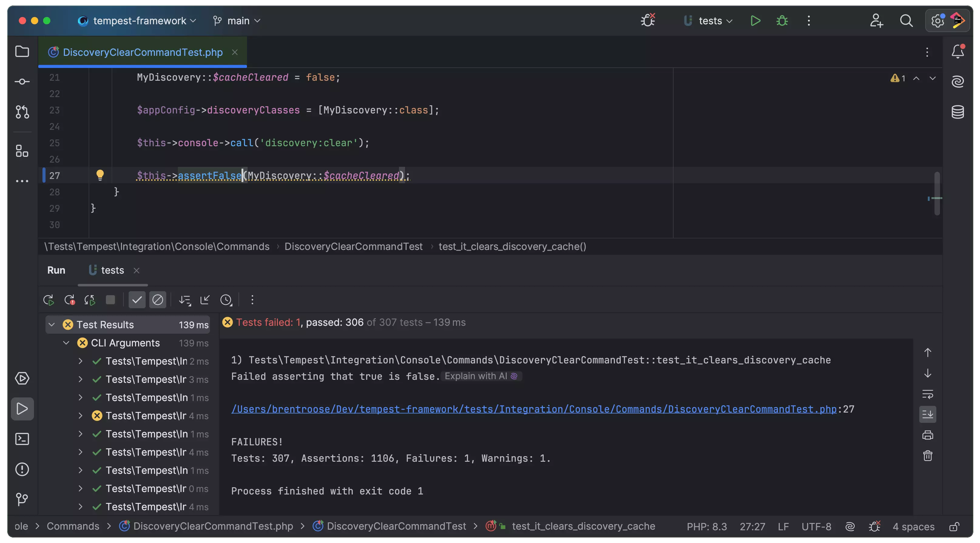Click the editor vertical scrollbar thumb

(937, 194)
